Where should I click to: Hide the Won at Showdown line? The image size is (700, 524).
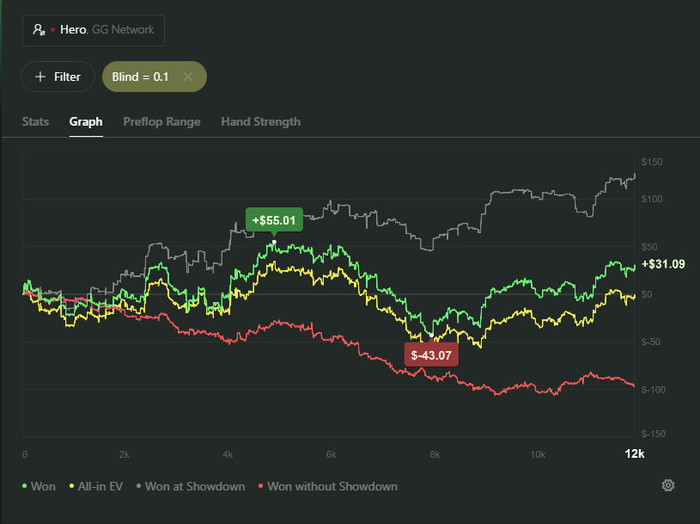(191, 487)
